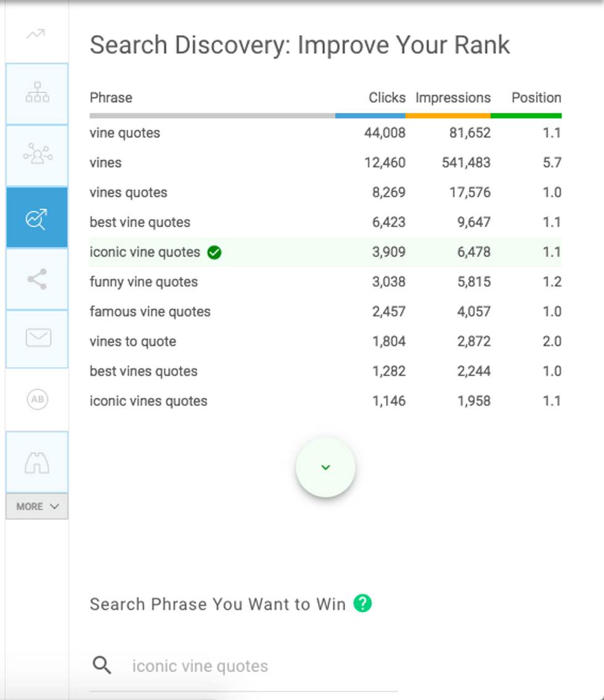The image size is (604, 700).
Task: Click the search discovery sidebar icon
Action: click(x=37, y=218)
